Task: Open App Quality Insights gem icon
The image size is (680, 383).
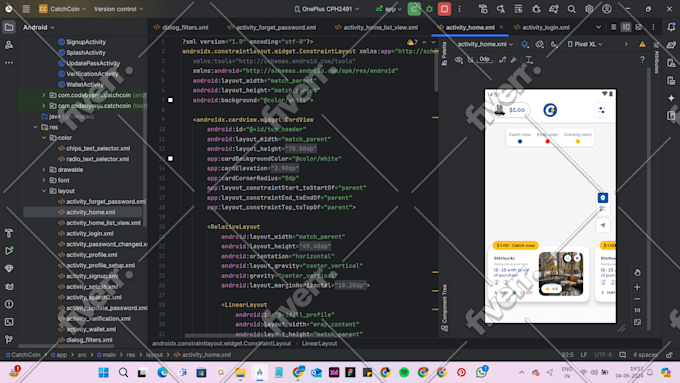Action: tap(9, 268)
